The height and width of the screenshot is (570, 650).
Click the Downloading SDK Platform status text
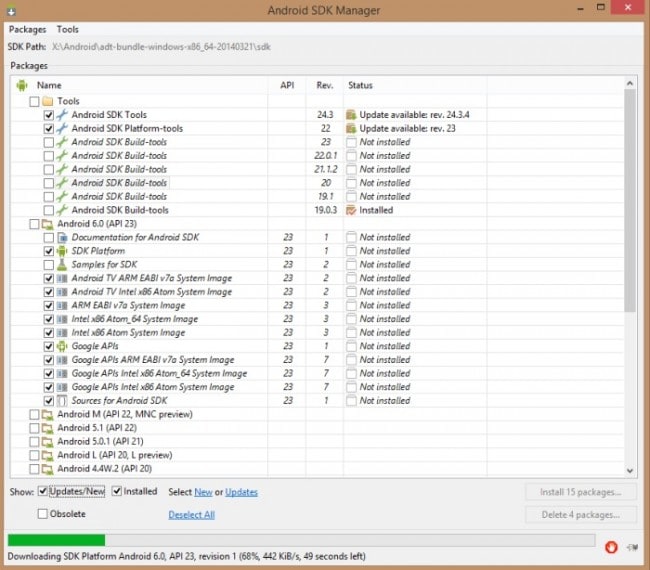187,556
